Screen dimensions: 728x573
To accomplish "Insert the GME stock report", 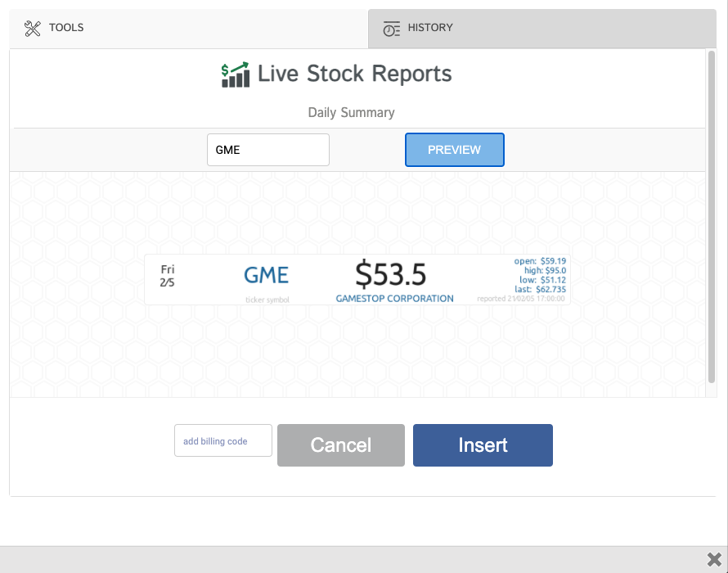I will coord(483,445).
